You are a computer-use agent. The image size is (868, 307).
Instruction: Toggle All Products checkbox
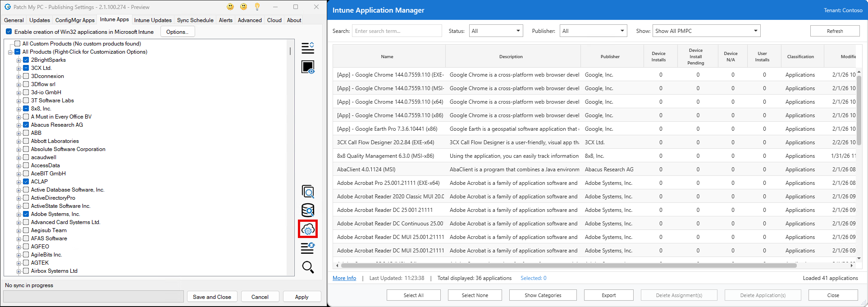coord(17,52)
